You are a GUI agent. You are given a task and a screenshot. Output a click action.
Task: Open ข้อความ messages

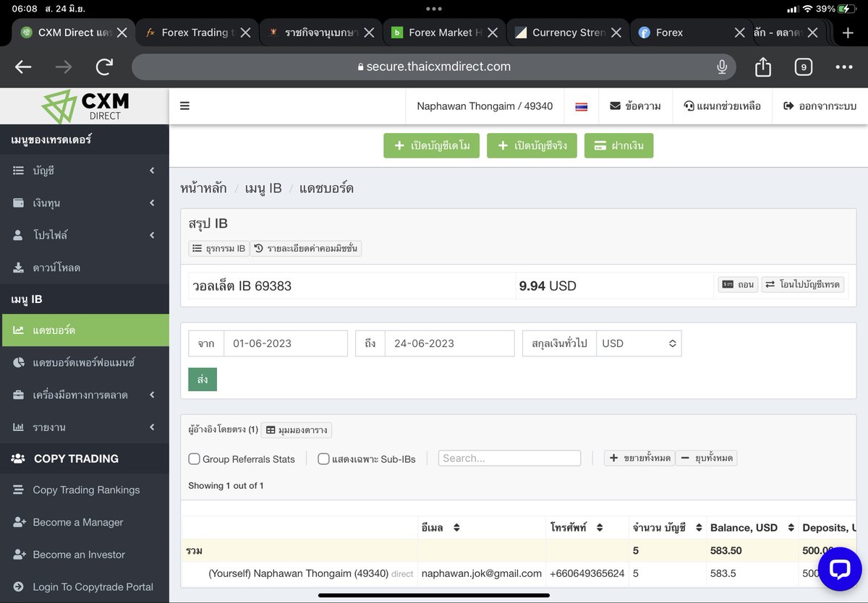click(x=635, y=106)
